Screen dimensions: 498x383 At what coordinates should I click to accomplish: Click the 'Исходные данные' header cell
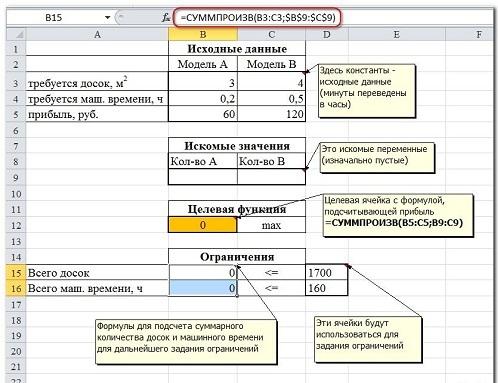click(x=237, y=49)
